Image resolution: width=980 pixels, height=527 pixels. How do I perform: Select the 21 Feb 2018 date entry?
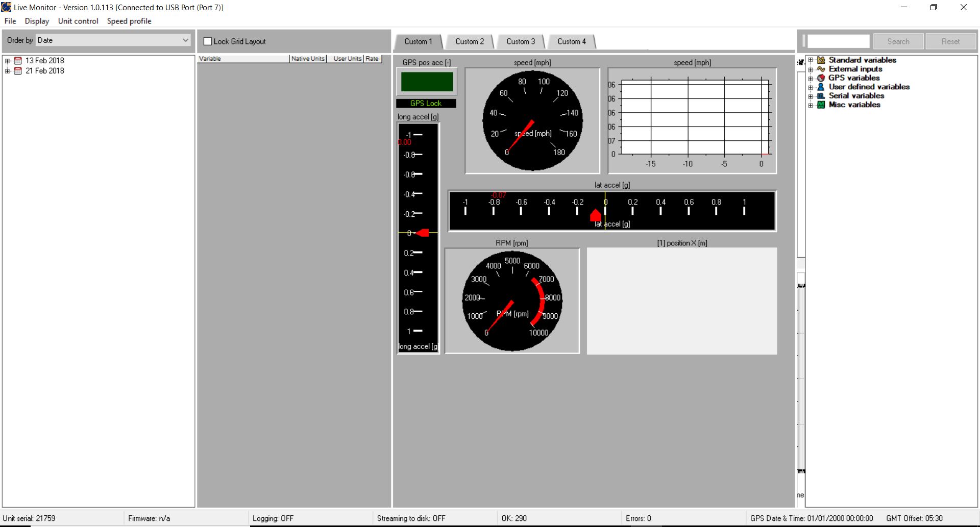click(45, 71)
